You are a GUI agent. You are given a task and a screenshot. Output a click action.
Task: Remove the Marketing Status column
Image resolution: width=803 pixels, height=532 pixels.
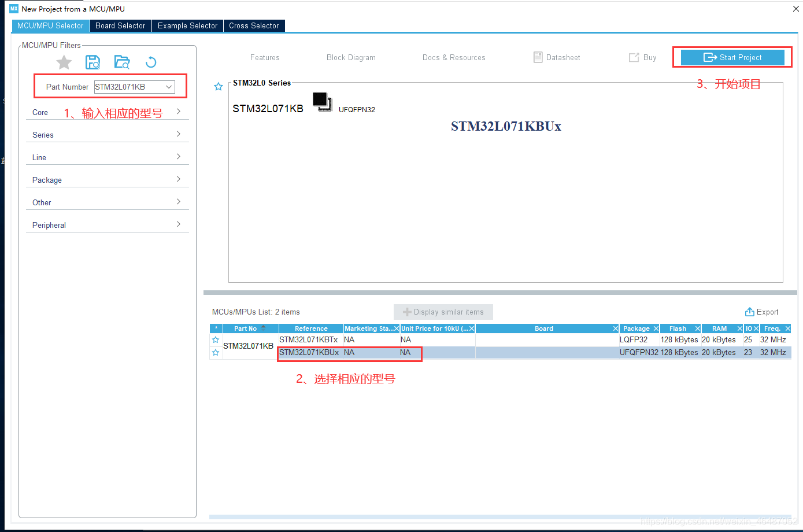[397, 328]
